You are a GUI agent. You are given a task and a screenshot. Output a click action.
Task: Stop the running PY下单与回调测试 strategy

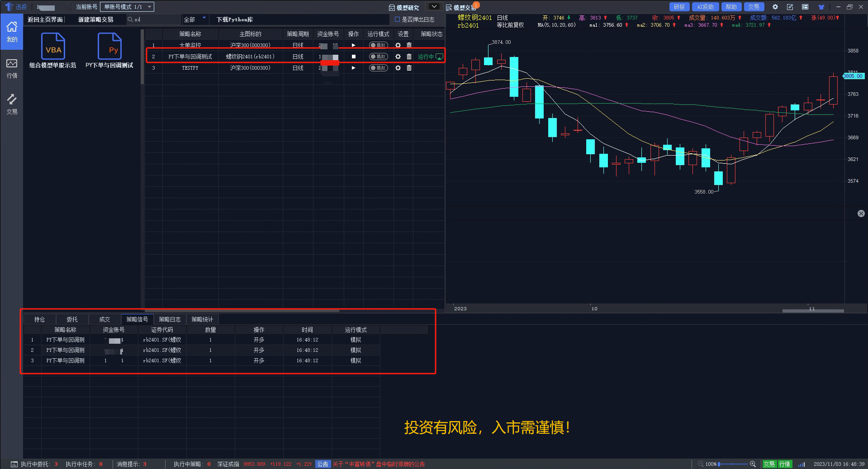click(353, 57)
